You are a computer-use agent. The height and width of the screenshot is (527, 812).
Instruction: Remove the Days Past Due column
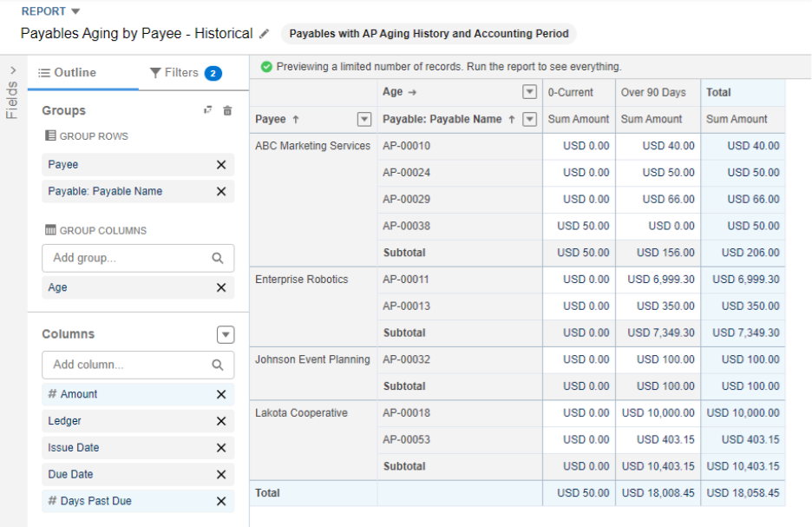[x=221, y=501]
